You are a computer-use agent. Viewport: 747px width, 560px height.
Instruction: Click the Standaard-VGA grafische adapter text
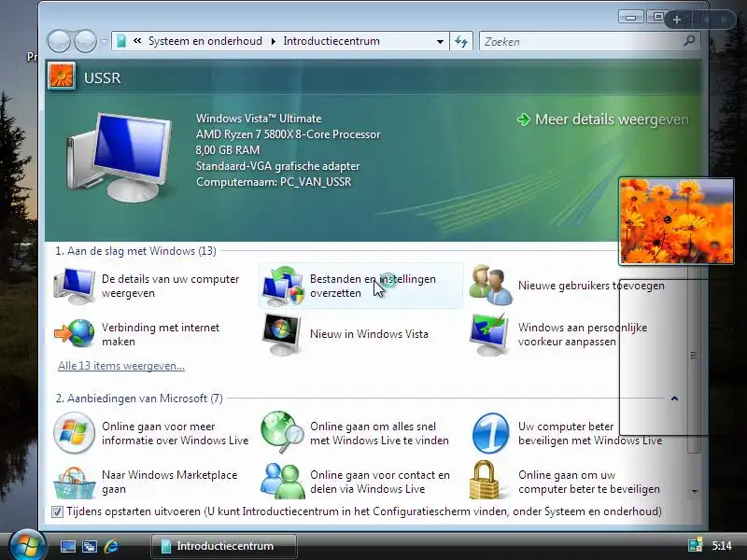click(x=277, y=166)
